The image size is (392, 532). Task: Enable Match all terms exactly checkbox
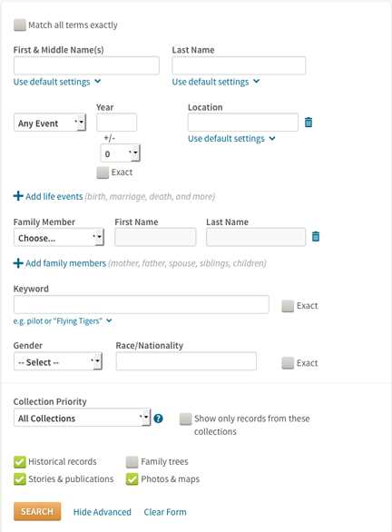(x=20, y=25)
